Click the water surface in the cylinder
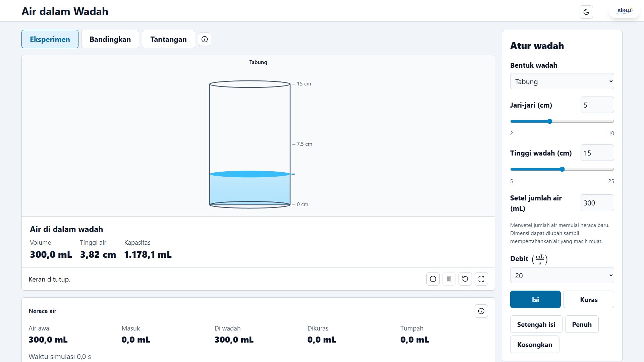Viewport: 644px width, 362px height. [x=250, y=174]
